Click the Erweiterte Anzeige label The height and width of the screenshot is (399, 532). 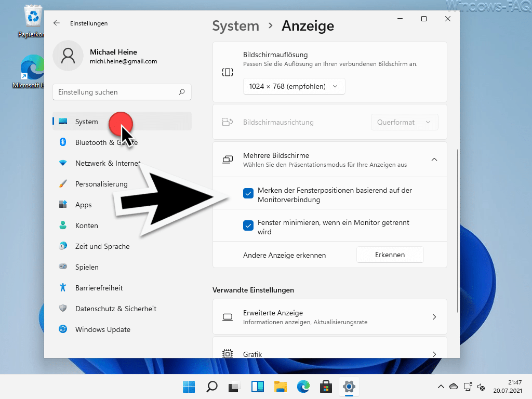[273, 312]
